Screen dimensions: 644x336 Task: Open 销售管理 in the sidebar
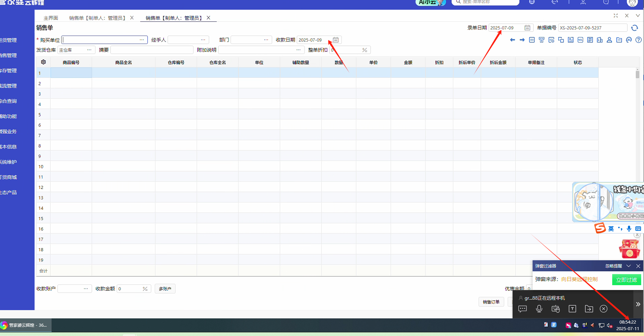coord(8,55)
